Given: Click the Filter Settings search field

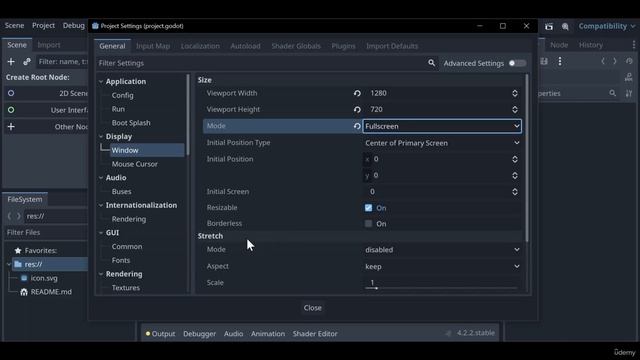Looking at the screenshot, I should pyautogui.click(x=261, y=63).
